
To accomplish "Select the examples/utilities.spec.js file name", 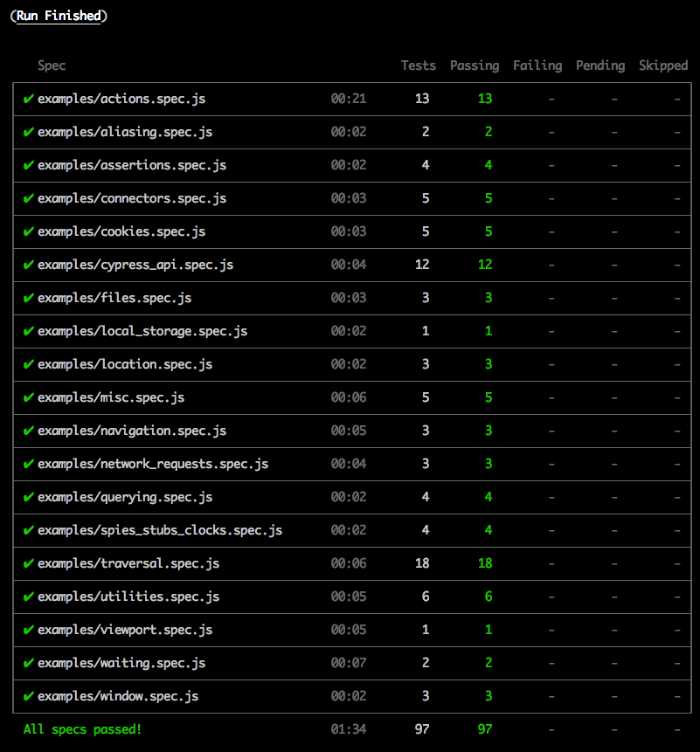I will coord(128,597).
